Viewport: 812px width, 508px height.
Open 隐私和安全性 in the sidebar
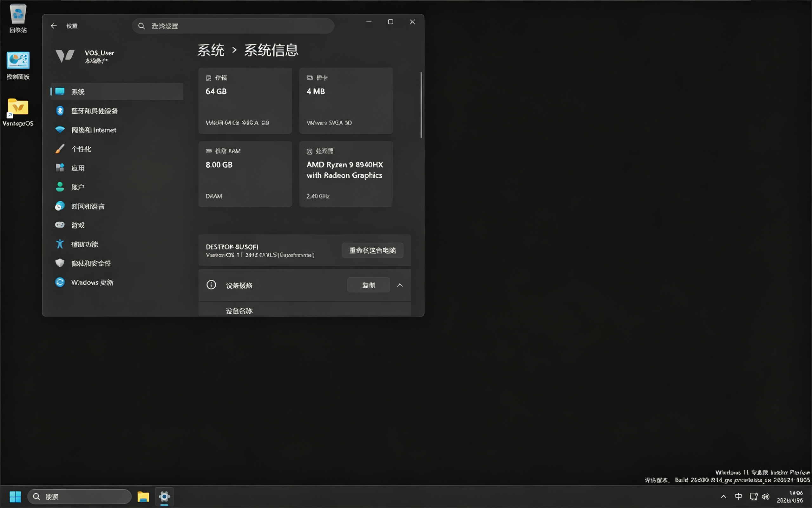tap(117, 263)
